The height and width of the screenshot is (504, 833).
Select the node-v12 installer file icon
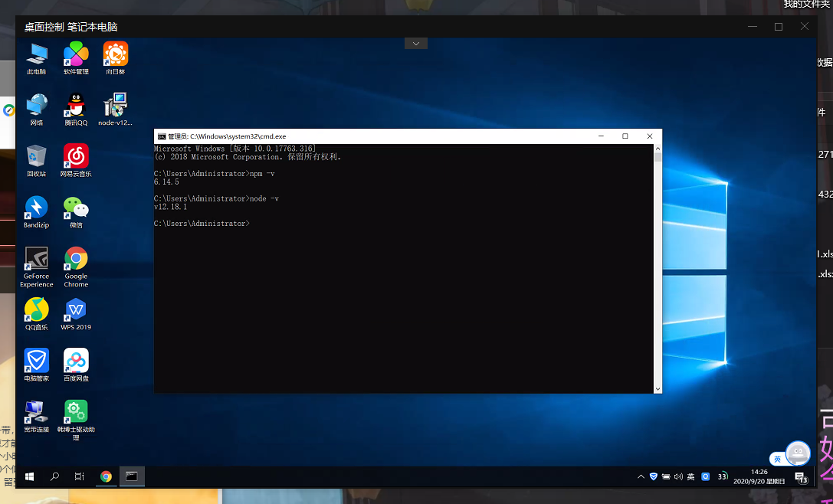pyautogui.click(x=115, y=106)
